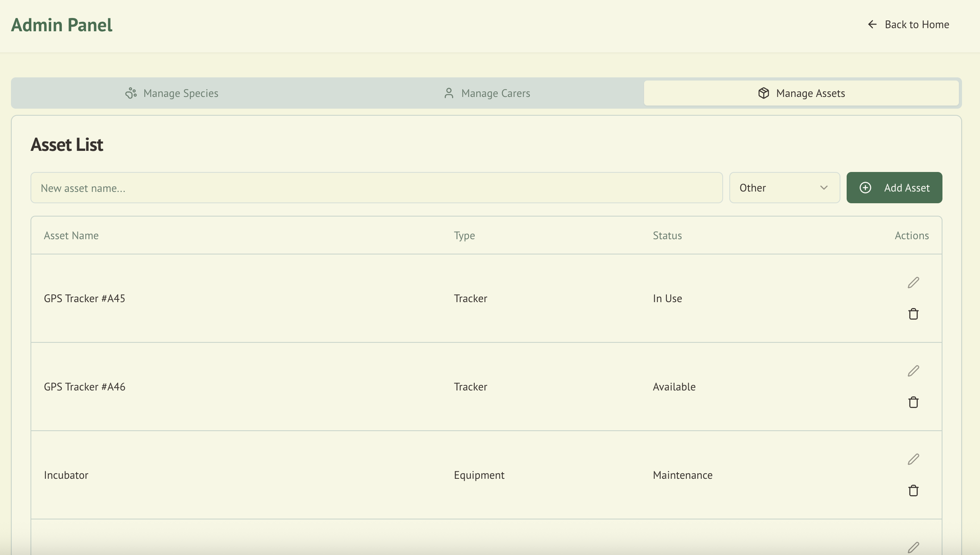Screen dimensions: 980x555
Task: Delete the GPS Tracker #A46 asset
Action: tap(913, 402)
